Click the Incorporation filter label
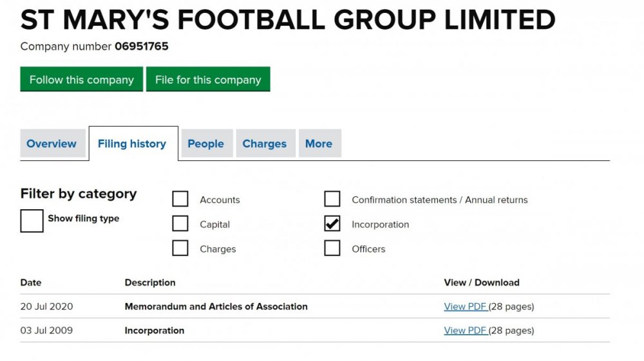The image size is (644, 361). pyautogui.click(x=380, y=225)
